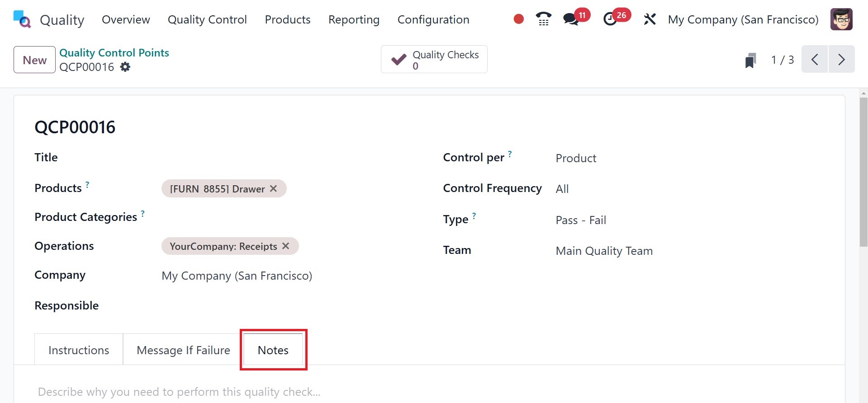Screen dimensions: 868x403
Task: Click the New button
Action: click(x=34, y=60)
